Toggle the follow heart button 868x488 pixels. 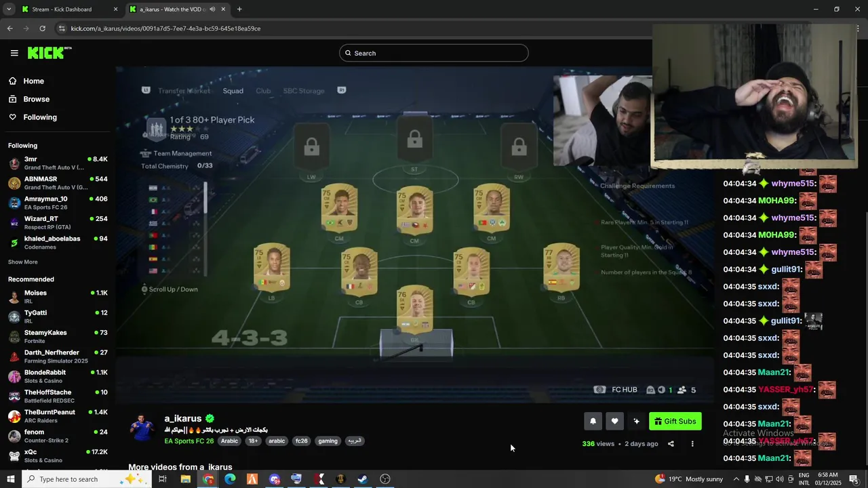point(614,421)
